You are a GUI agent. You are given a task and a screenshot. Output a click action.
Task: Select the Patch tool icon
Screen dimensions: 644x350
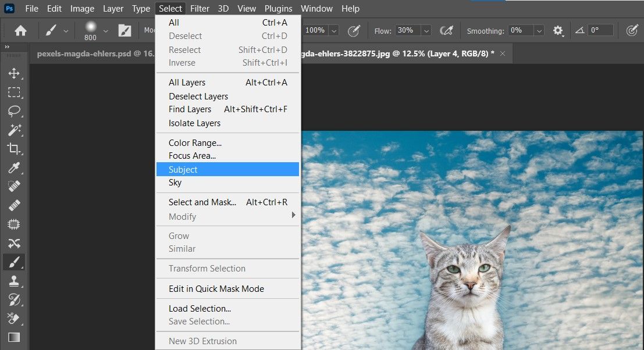pyautogui.click(x=14, y=224)
